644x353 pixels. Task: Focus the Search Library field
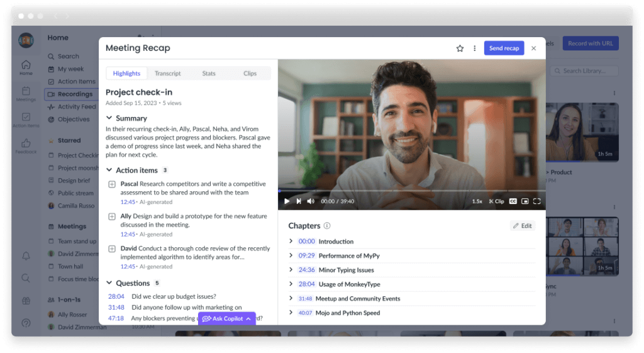(584, 70)
